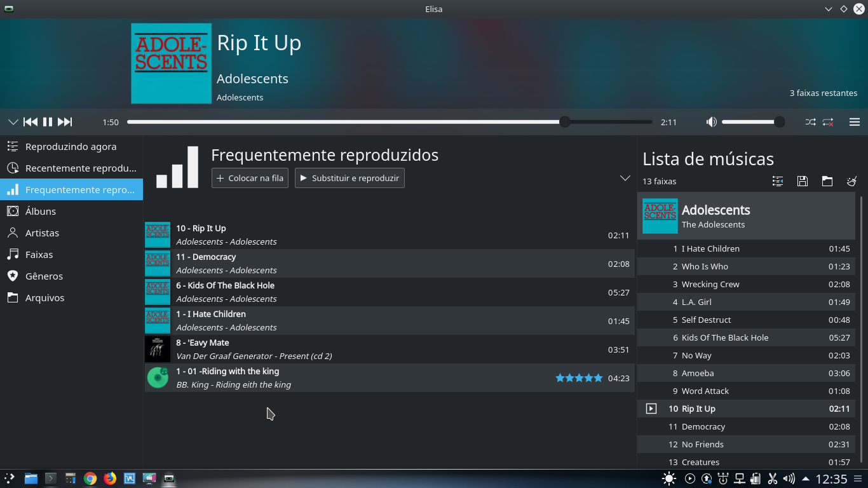Image resolution: width=868 pixels, height=488 pixels.
Task: Click Substituir e reproduzir
Action: (349, 178)
